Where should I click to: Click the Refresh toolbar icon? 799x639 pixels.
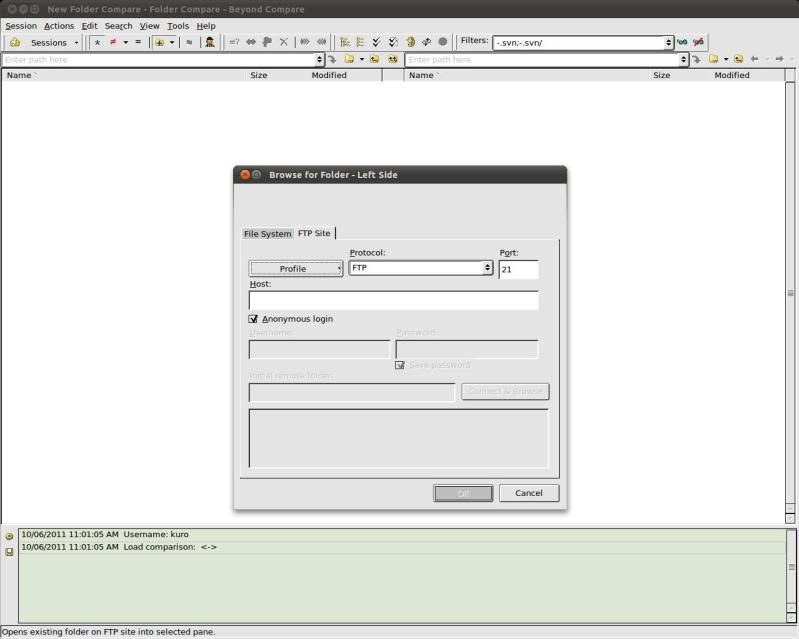tap(410, 42)
